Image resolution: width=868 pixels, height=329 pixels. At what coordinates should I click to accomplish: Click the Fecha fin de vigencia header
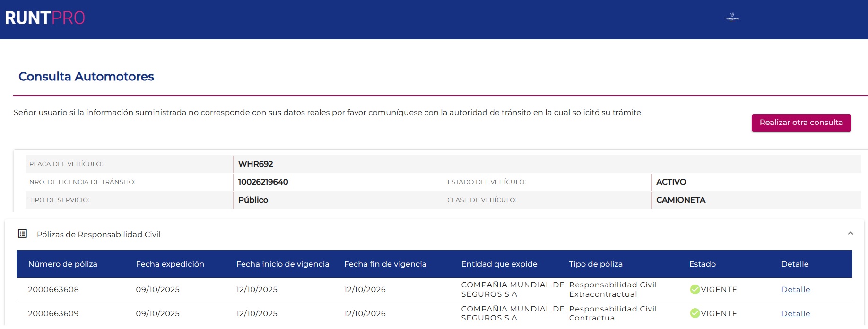pos(385,264)
